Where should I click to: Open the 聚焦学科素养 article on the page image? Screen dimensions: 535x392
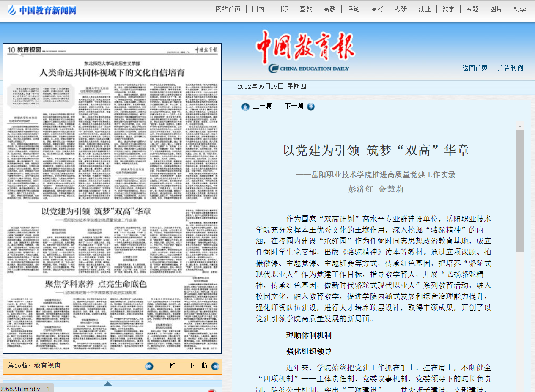point(96,283)
